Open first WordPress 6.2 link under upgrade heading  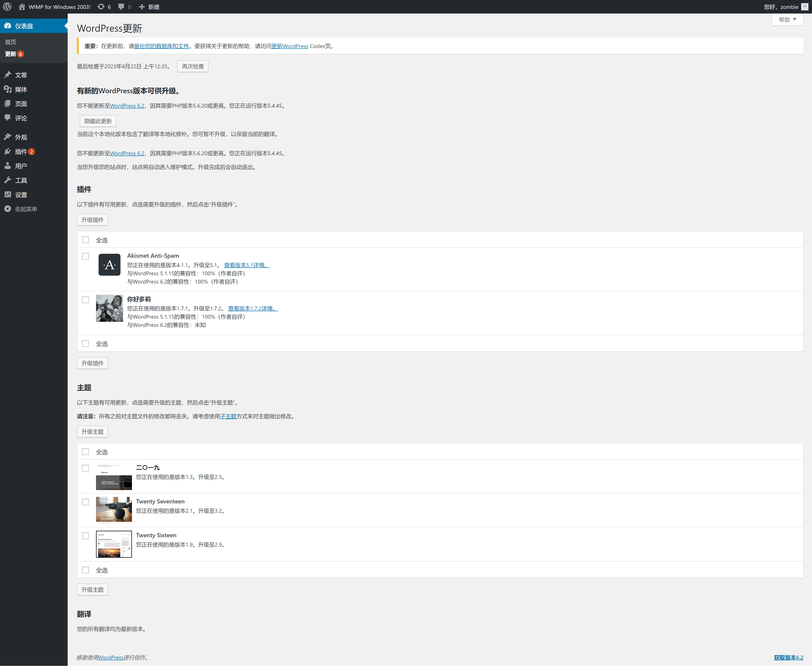127,106
